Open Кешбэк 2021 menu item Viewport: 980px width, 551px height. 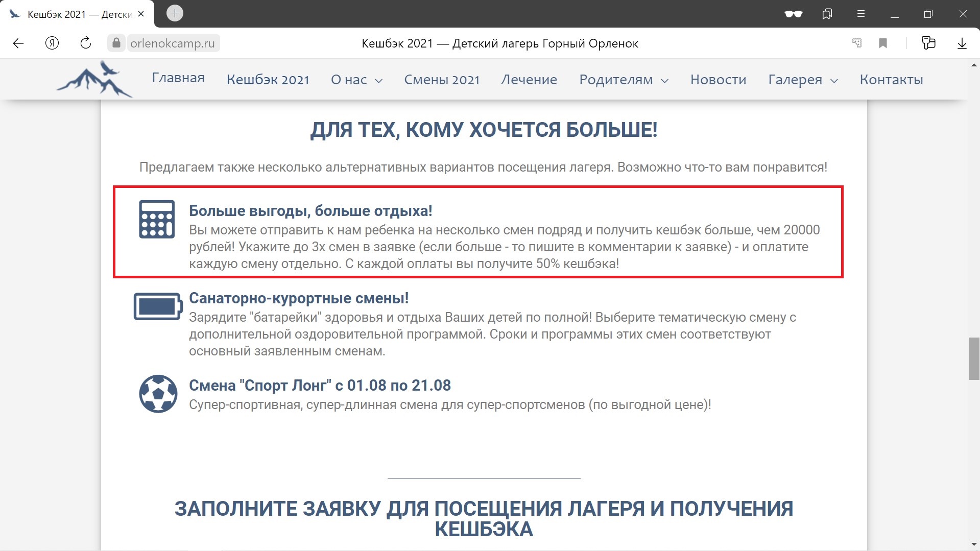pyautogui.click(x=268, y=80)
